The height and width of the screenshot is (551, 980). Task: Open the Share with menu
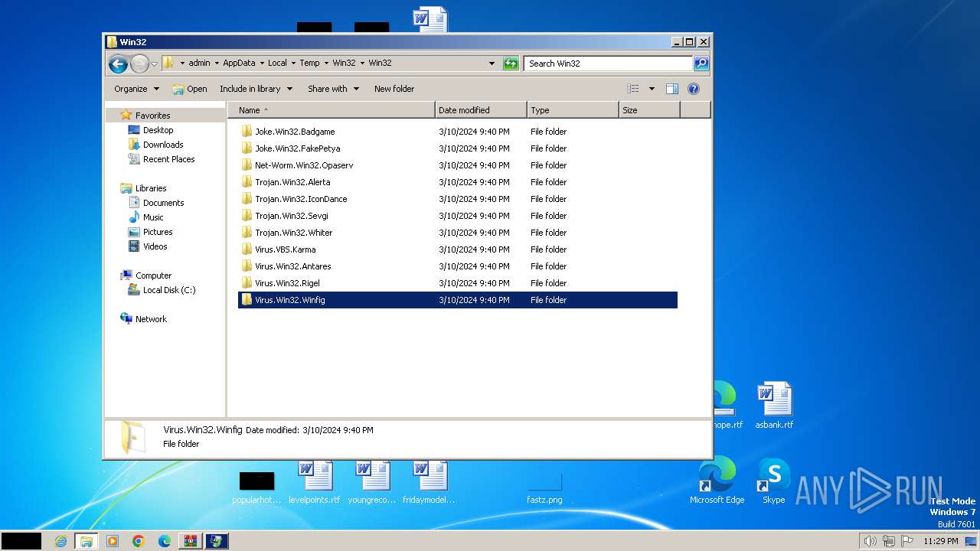(333, 89)
